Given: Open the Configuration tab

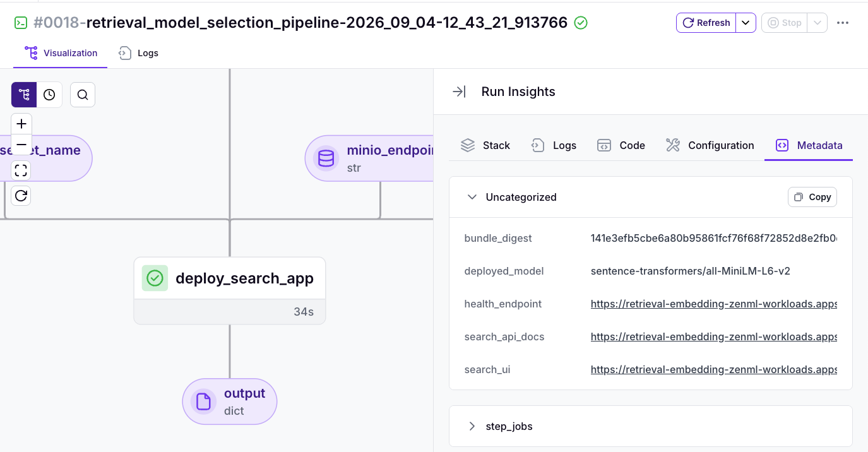Looking at the screenshot, I should pos(710,145).
